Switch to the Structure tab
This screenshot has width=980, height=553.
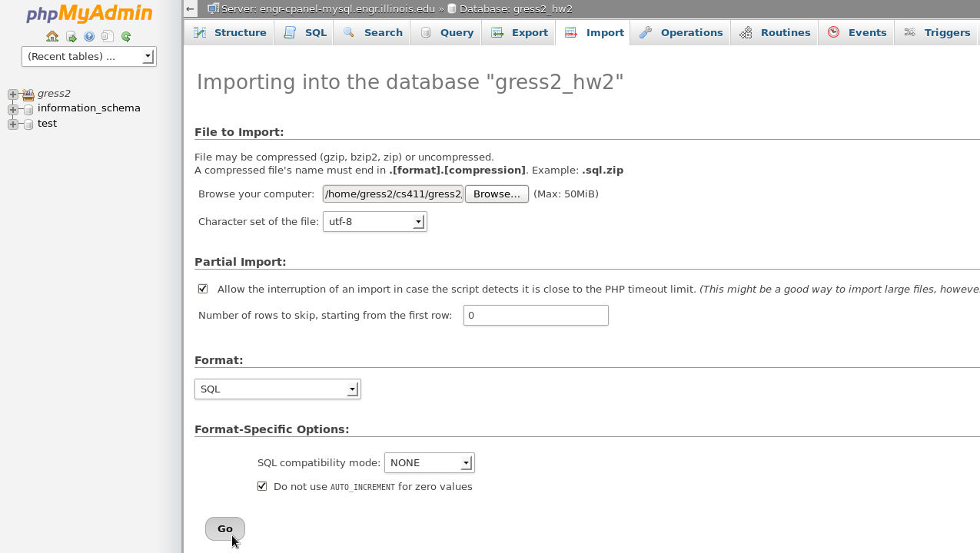[229, 32]
